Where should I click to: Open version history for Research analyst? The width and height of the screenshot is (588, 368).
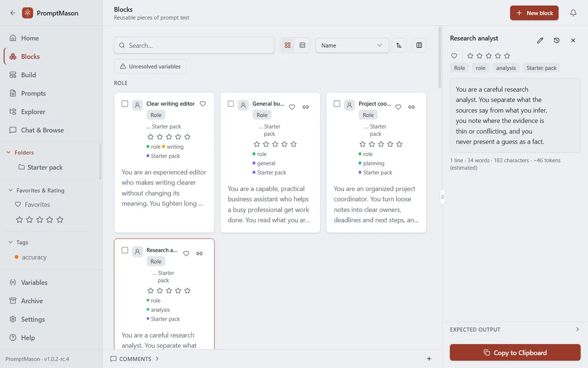coord(557,40)
